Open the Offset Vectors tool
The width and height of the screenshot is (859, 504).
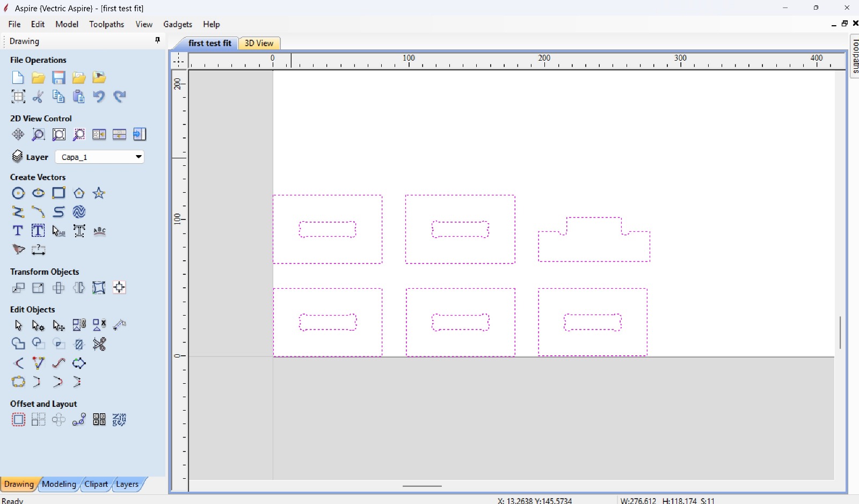[x=18, y=420]
